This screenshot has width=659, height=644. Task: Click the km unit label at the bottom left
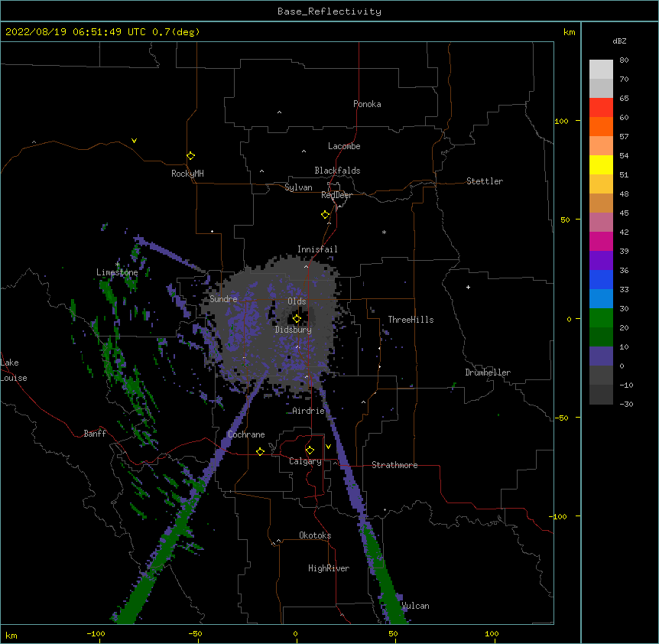(11, 636)
